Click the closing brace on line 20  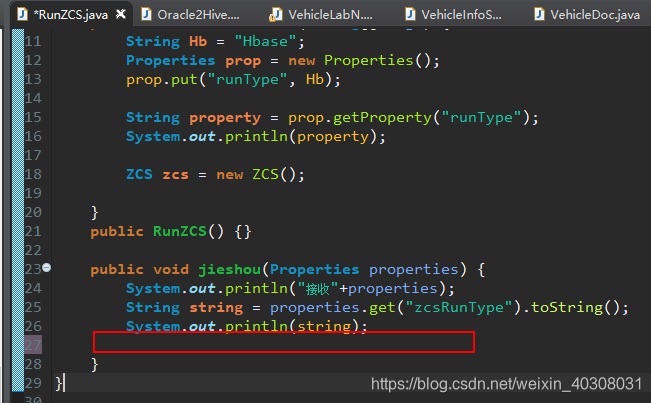click(95, 212)
